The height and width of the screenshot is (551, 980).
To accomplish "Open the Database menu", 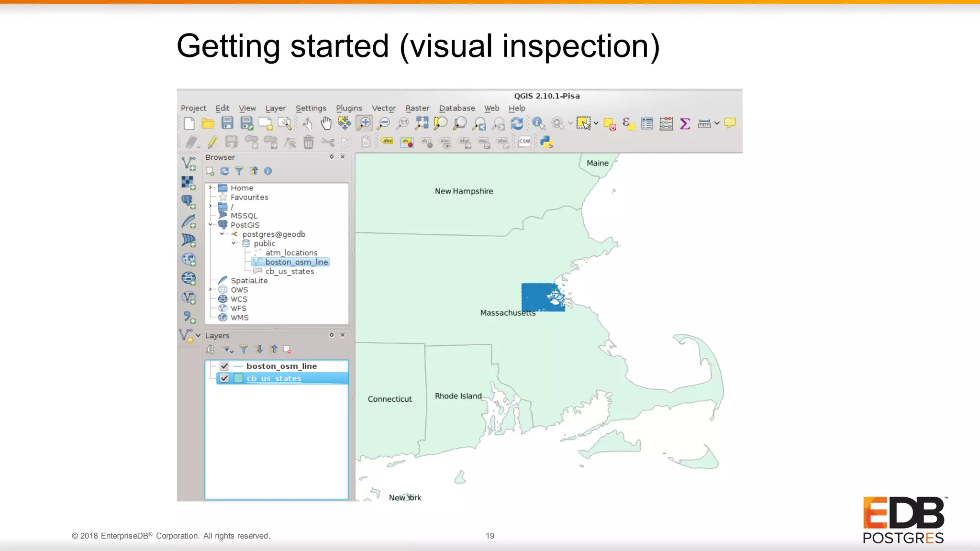I will (x=457, y=108).
